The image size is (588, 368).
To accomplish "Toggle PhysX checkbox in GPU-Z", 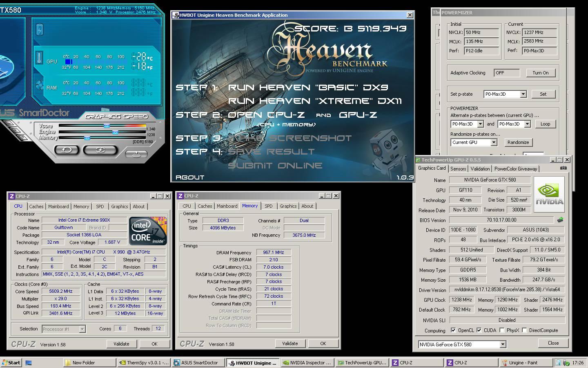I will tap(502, 330).
